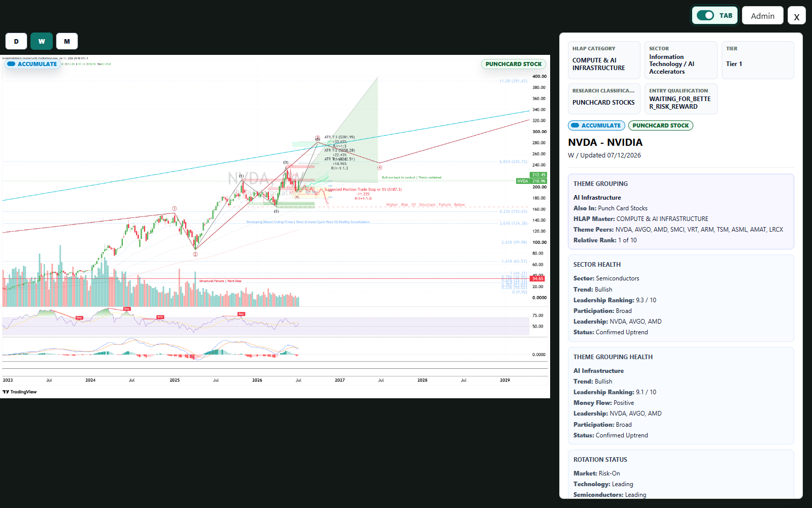Image resolution: width=812 pixels, height=508 pixels.
Task: Open the NVDA weekly chart image
Action: click(275, 227)
